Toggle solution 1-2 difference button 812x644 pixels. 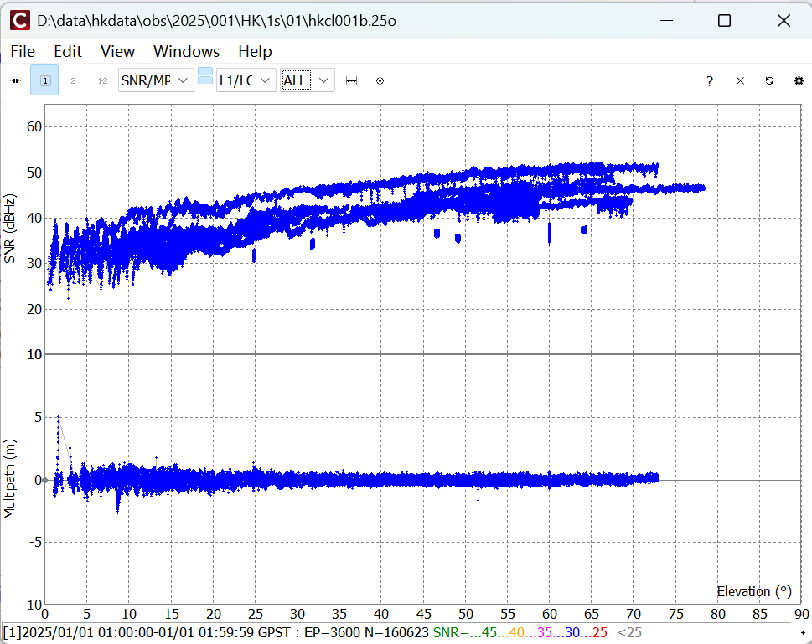[102, 80]
